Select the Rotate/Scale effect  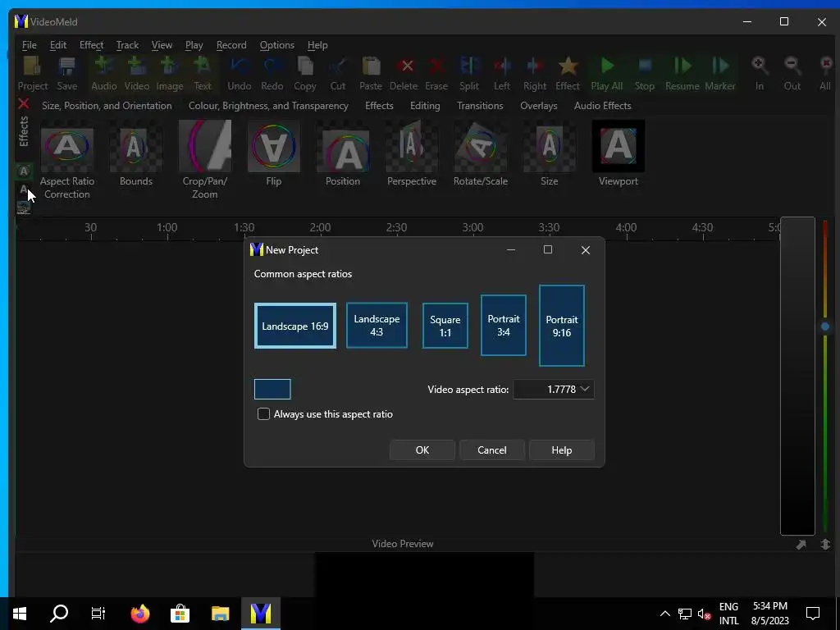481,153
